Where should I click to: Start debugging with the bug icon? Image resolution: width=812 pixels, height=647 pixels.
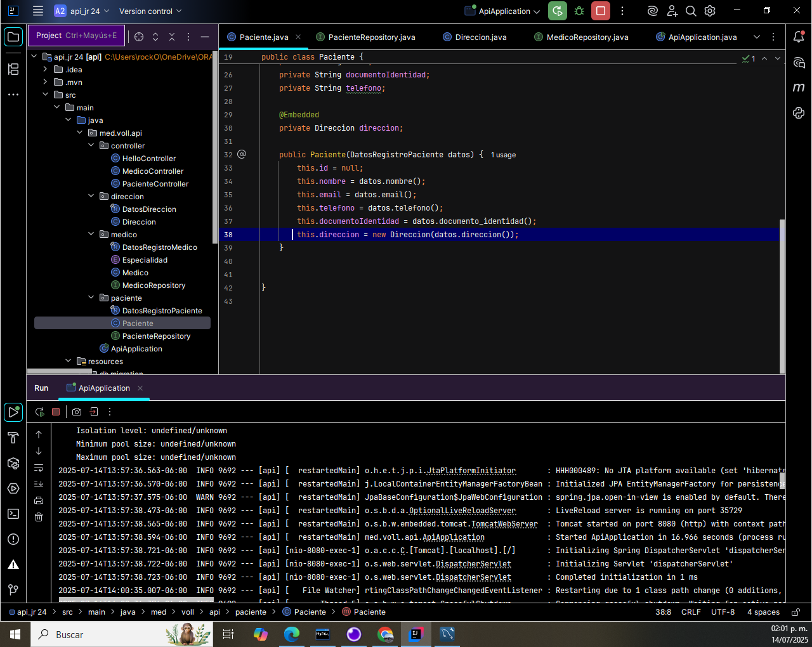coord(579,11)
